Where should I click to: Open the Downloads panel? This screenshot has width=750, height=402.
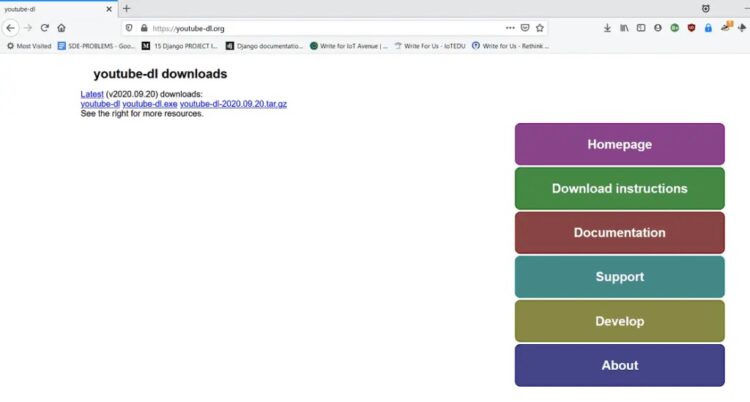607,28
